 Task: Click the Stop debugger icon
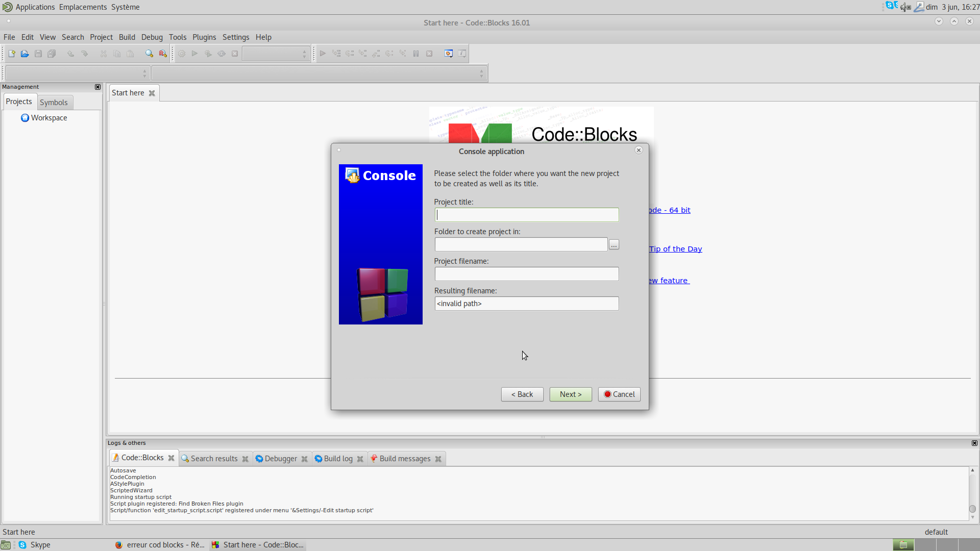(x=429, y=54)
